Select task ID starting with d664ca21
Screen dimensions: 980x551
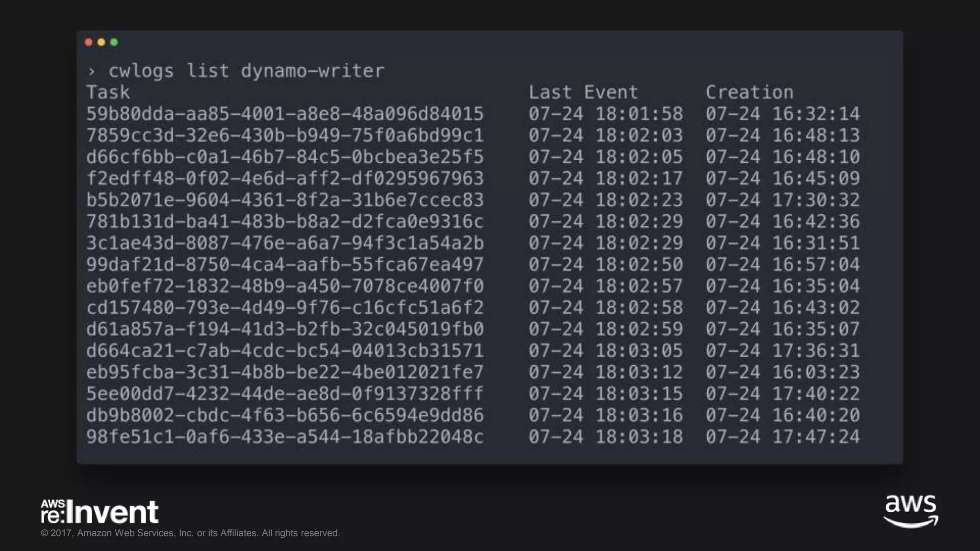pyautogui.click(x=285, y=351)
